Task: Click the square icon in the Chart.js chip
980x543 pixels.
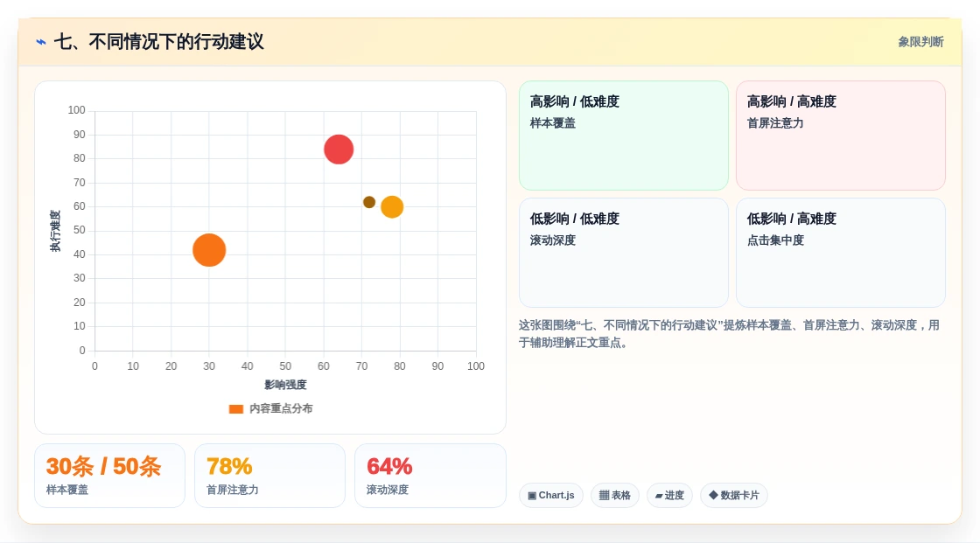Action: (532, 496)
